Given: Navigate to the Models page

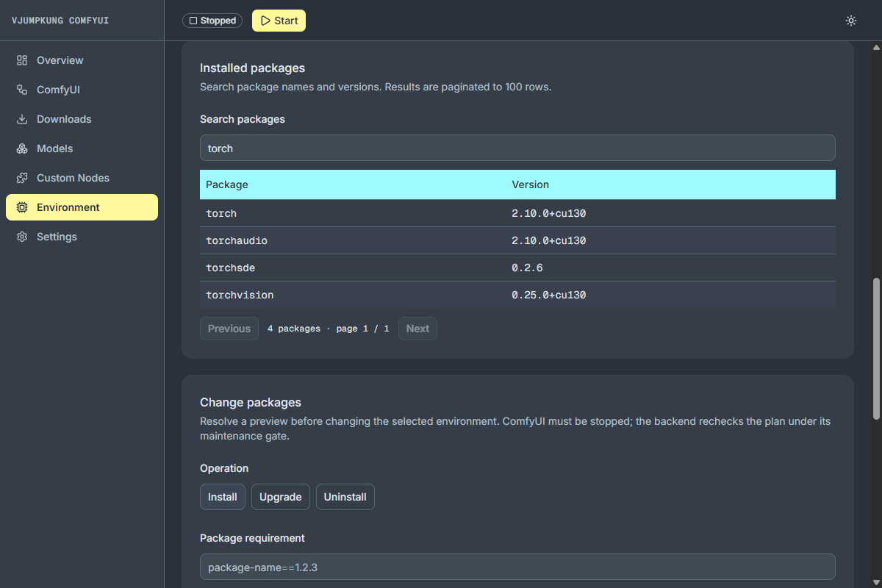Looking at the screenshot, I should point(82,148).
